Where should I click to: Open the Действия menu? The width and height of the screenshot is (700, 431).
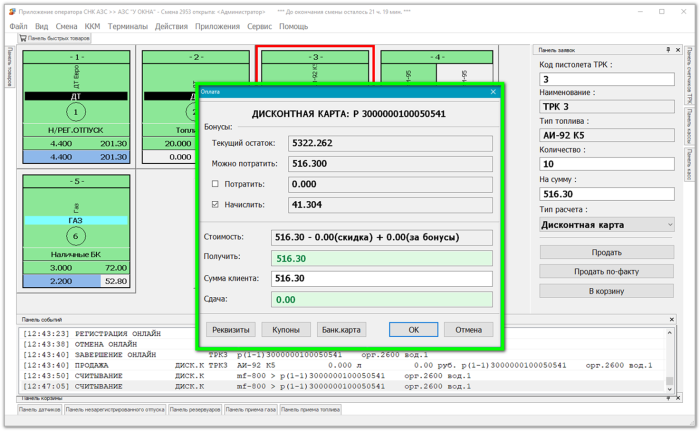pos(171,26)
